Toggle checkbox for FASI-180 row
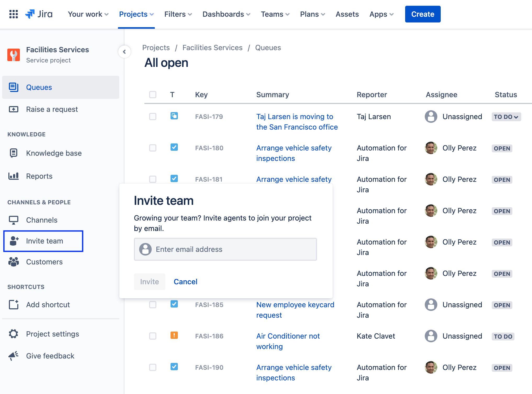 point(152,148)
